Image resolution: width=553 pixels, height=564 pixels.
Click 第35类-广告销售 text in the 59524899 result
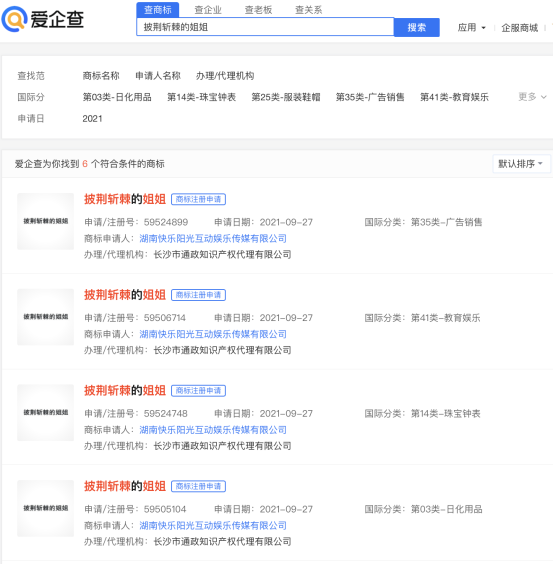[x=447, y=222]
